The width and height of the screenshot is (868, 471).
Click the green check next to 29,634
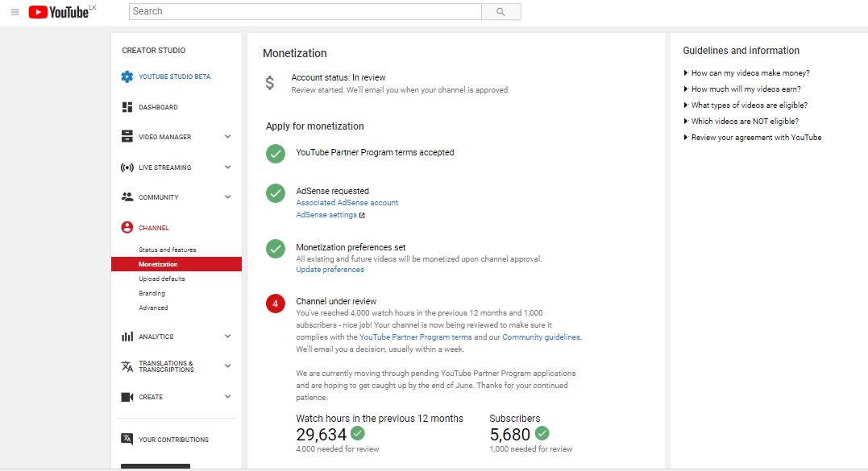pyautogui.click(x=358, y=433)
